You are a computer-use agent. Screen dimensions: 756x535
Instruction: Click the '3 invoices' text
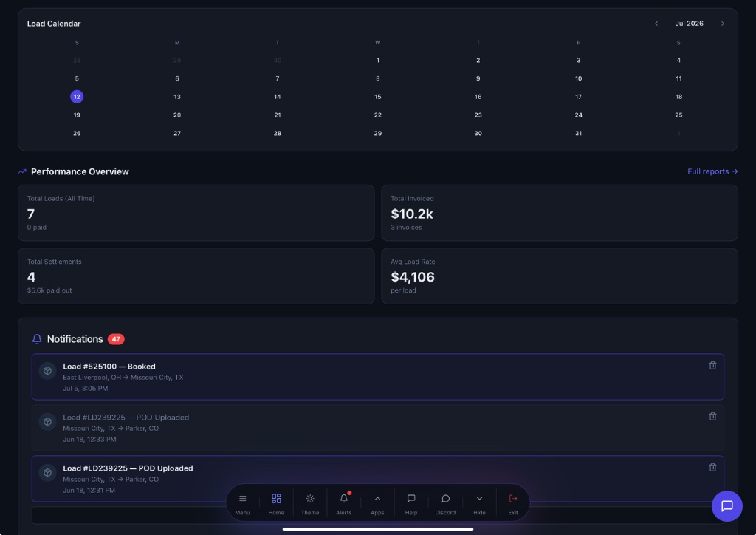coord(406,227)
